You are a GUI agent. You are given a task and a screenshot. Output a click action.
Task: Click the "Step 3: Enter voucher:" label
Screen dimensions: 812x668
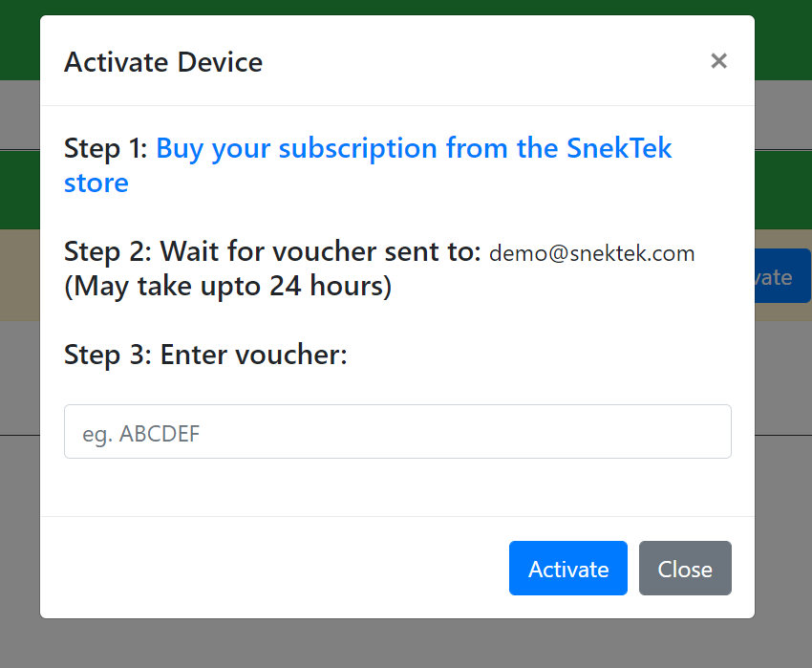pos(205,356)
